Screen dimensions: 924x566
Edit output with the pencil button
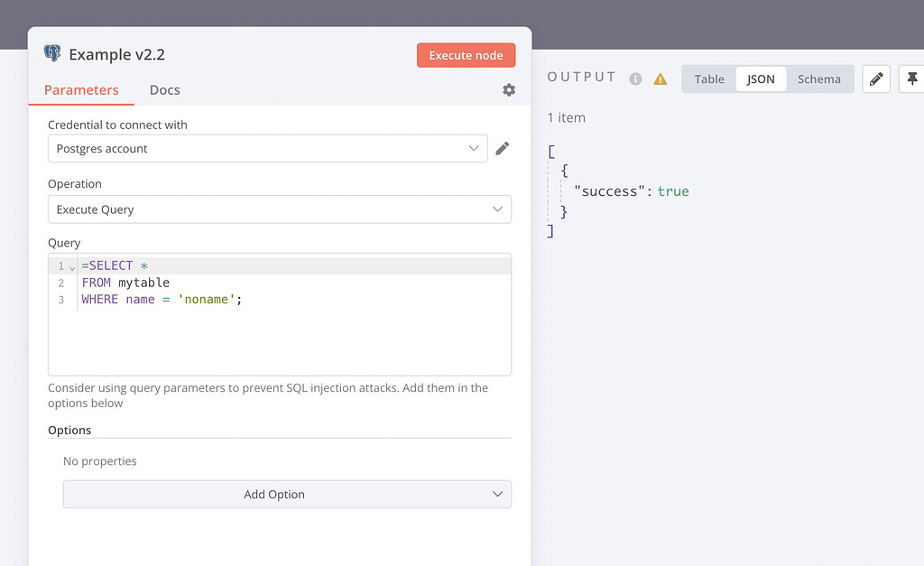875,79
